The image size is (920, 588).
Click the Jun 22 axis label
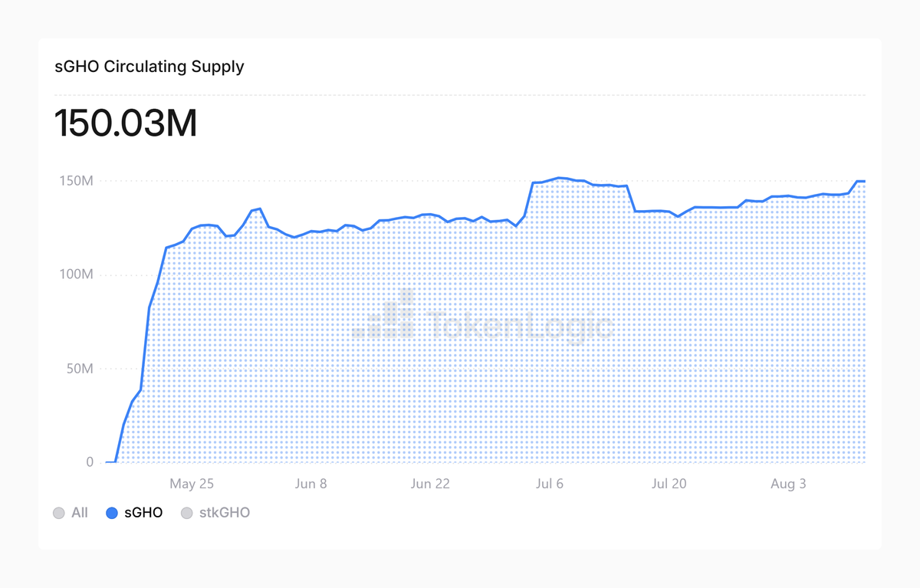click(431, 484)
